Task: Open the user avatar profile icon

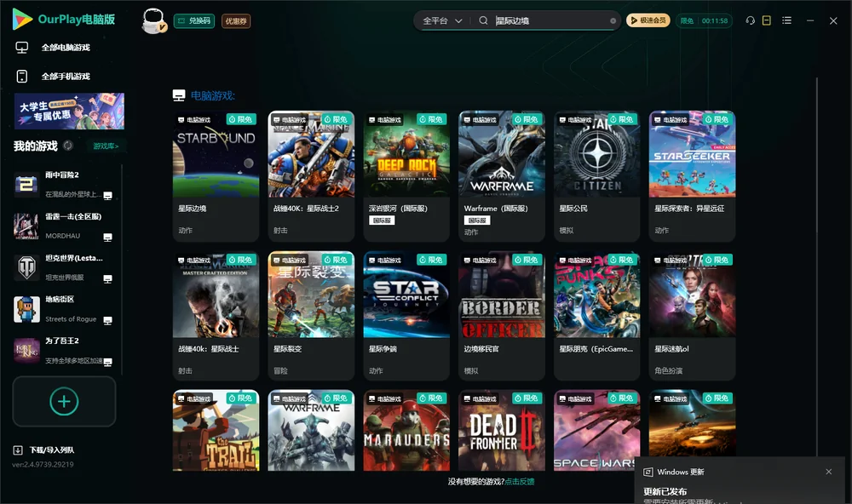Action: (x=153, y=20)
